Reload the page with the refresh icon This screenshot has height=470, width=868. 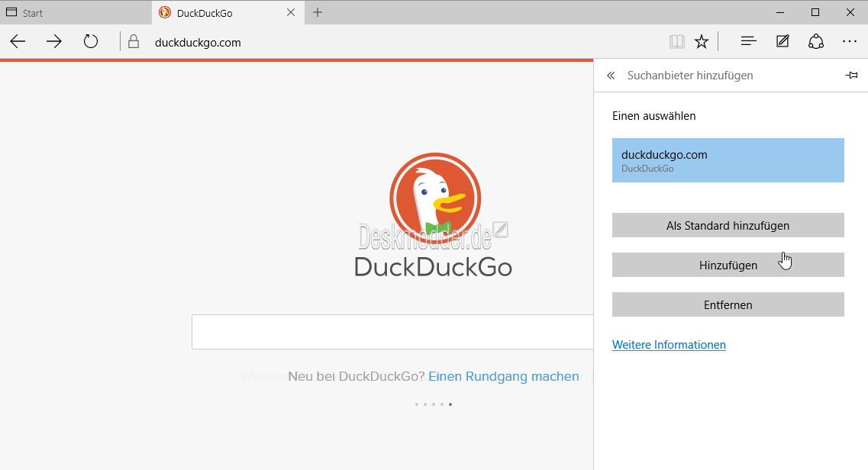(x=91, y=41)
